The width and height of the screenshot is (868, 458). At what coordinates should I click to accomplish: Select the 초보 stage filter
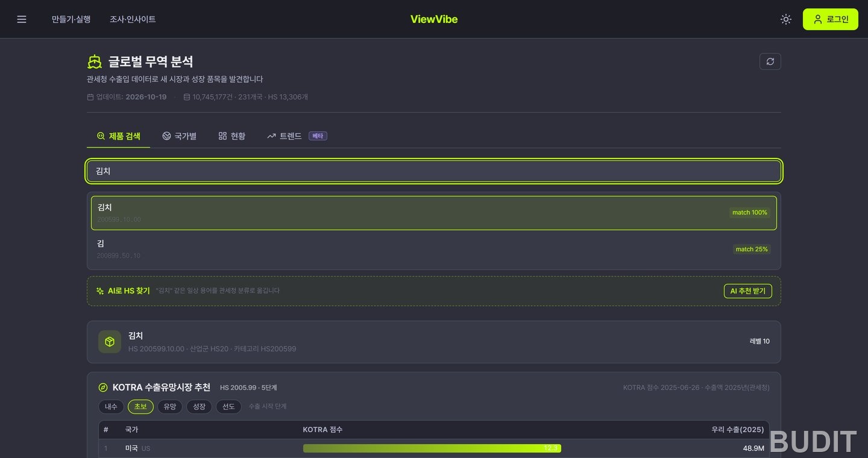pos(140,407)
